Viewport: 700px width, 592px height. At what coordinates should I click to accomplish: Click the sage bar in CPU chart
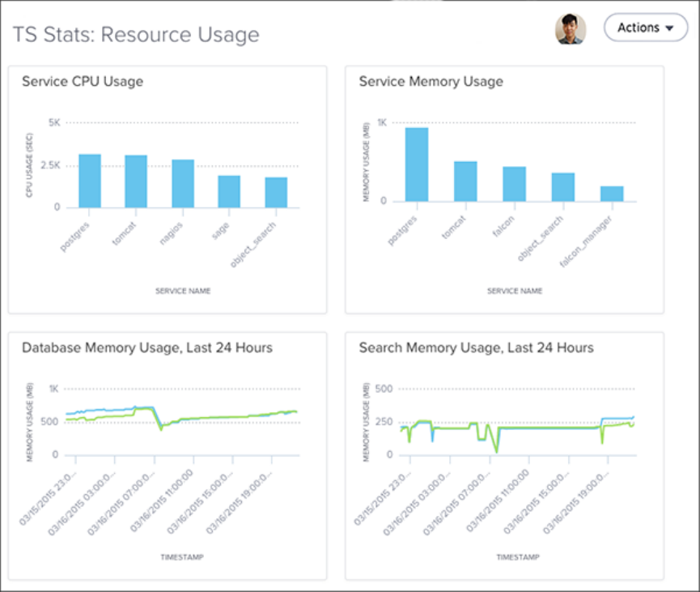click(x=229, y=191)
